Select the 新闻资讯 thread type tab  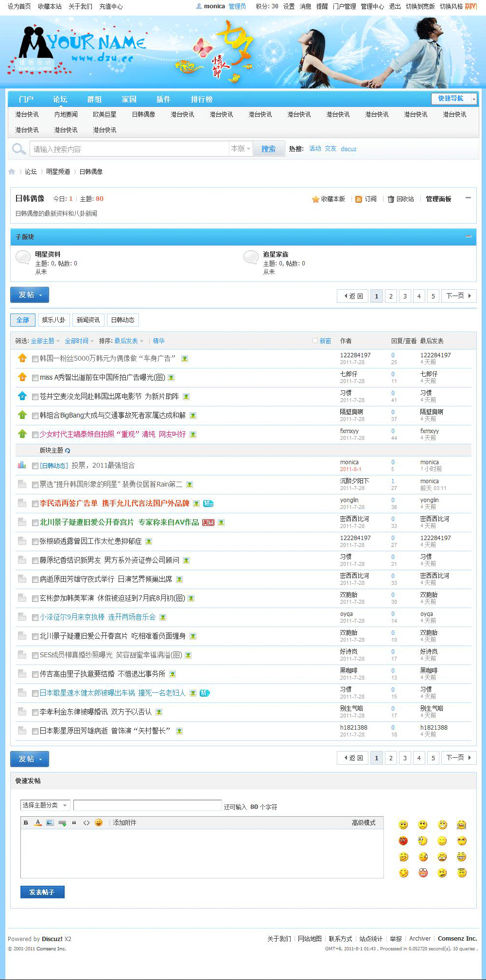[88, 320]
